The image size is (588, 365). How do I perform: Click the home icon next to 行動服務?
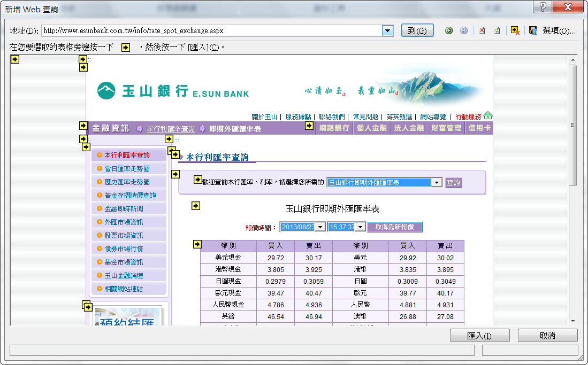pos(488,115)
